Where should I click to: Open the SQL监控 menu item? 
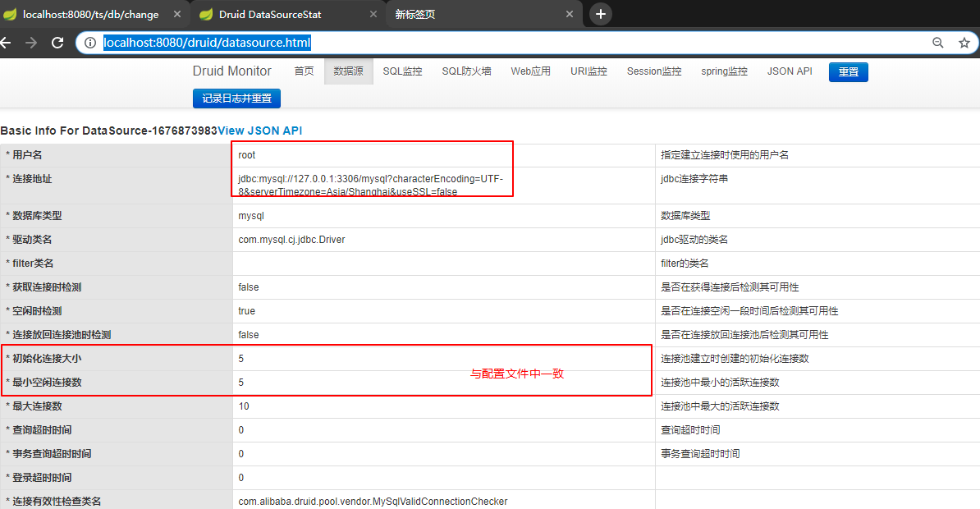pos(402,71)
